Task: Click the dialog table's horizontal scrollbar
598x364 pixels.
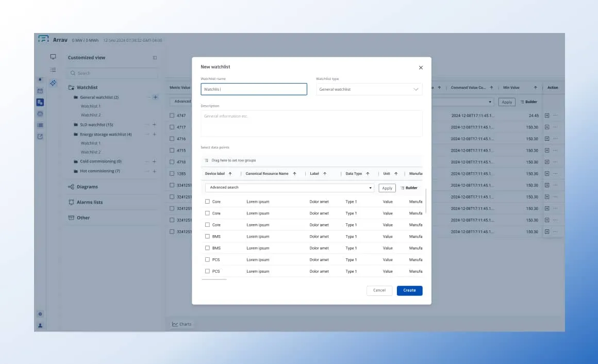Action: pos(214,279)
